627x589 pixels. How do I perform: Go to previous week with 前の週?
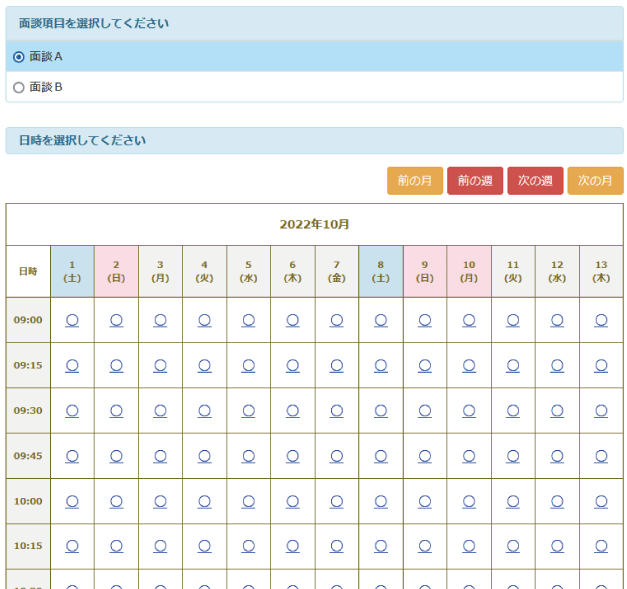pos(475,181)
